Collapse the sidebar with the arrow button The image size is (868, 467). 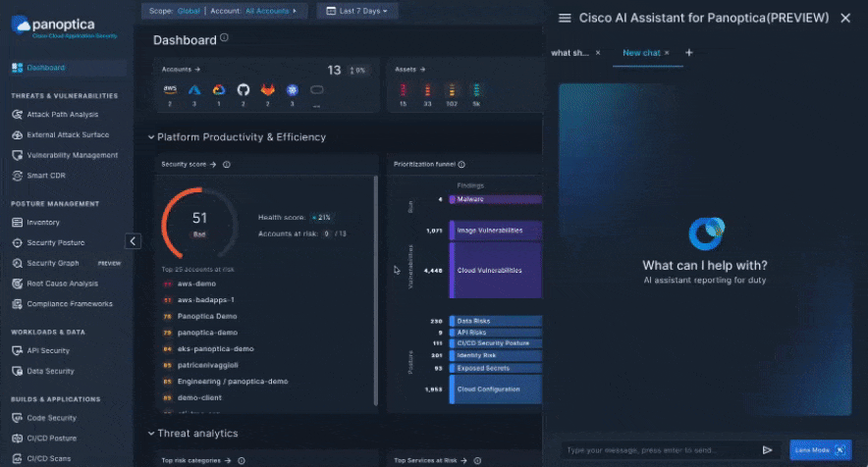[133, 241]
